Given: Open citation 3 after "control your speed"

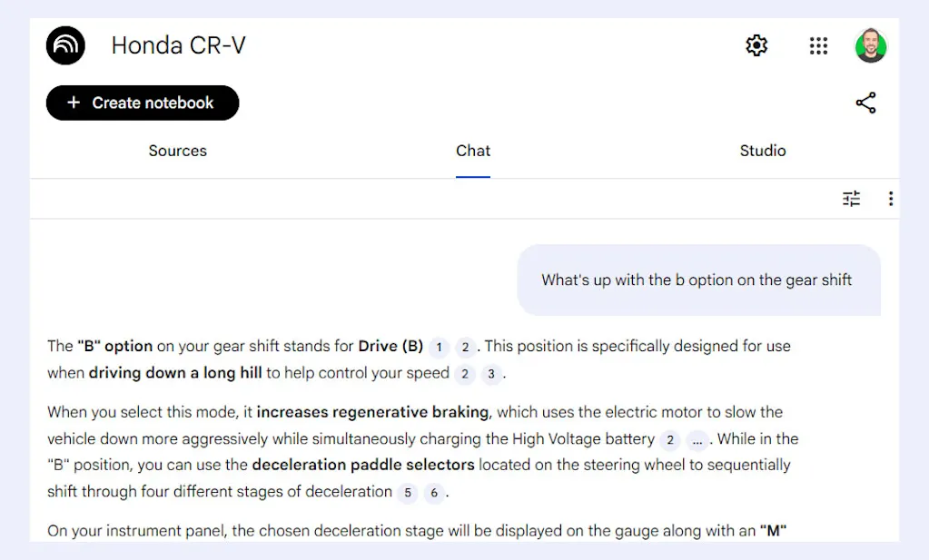Looking at the screenshot, I should [x=491, y=374].
